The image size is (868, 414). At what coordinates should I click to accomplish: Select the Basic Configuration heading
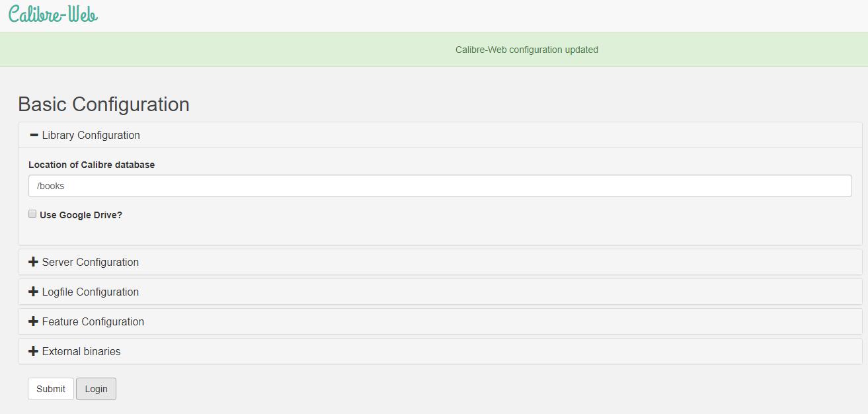[x=104, y=104]
